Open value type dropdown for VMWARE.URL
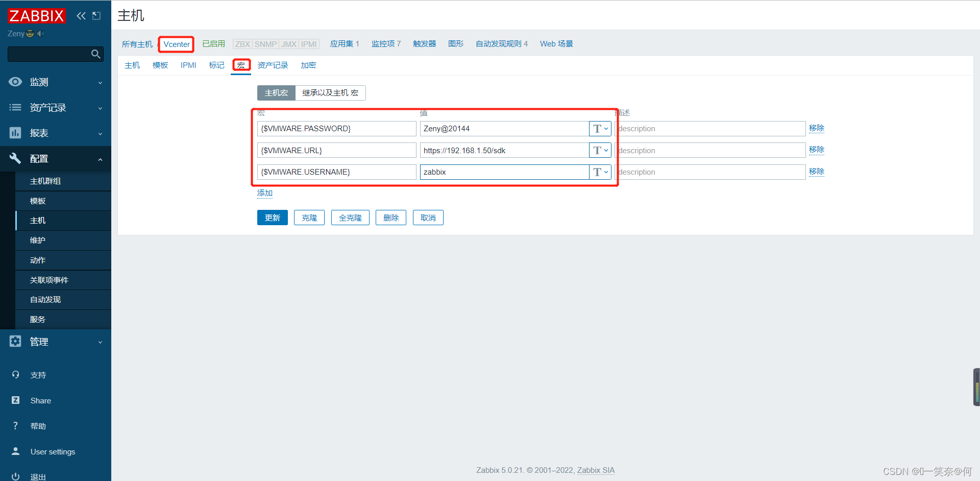The width and height of the screenshot is (980, 481). [600, 150]
